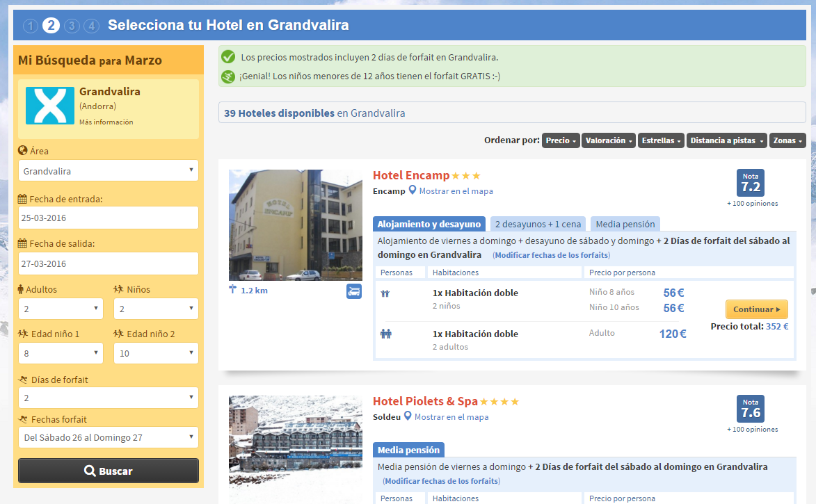Click map pin icon next to Encamp
The height and width of the screenshot is (504, 816).
412,190
